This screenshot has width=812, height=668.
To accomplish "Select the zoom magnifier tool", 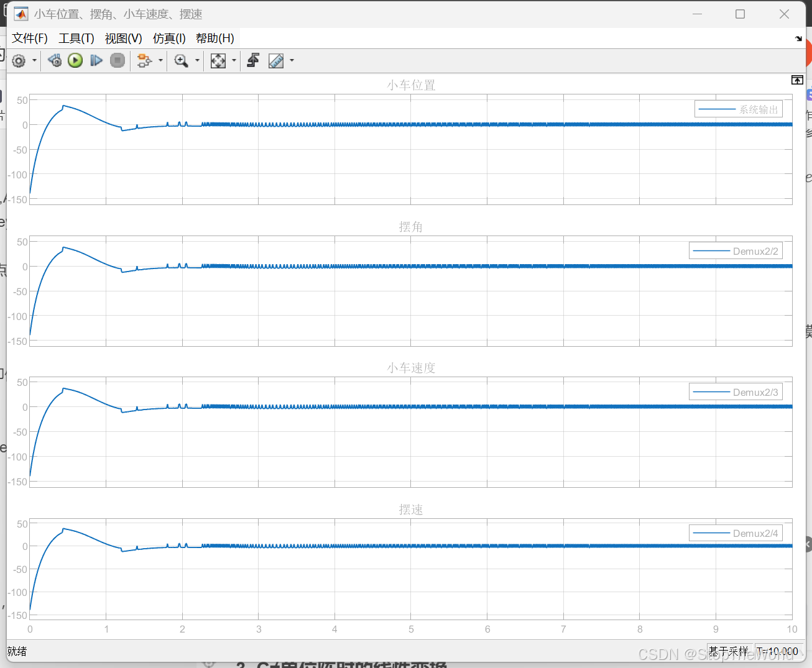I will [x=181, y=60].
